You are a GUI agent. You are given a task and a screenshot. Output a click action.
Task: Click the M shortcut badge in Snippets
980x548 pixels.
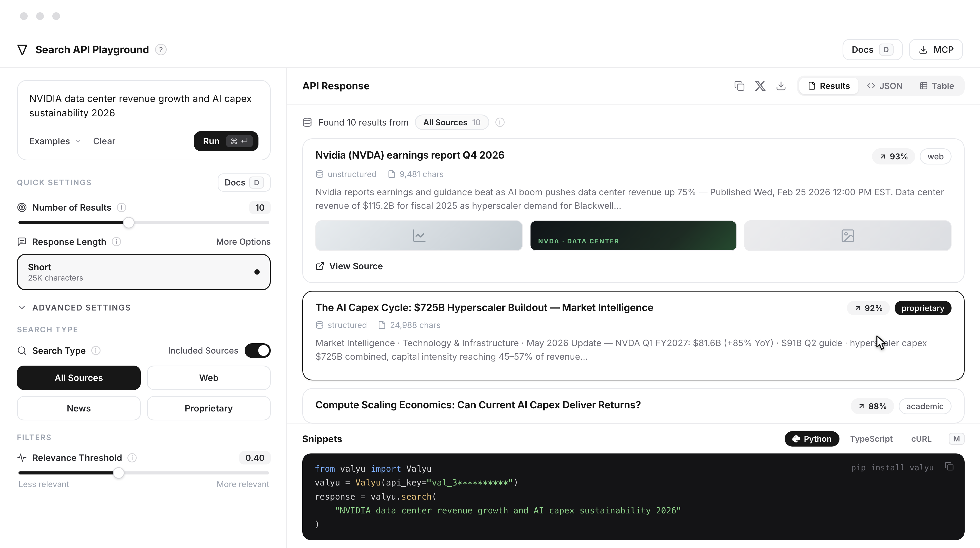click(956, 439)
